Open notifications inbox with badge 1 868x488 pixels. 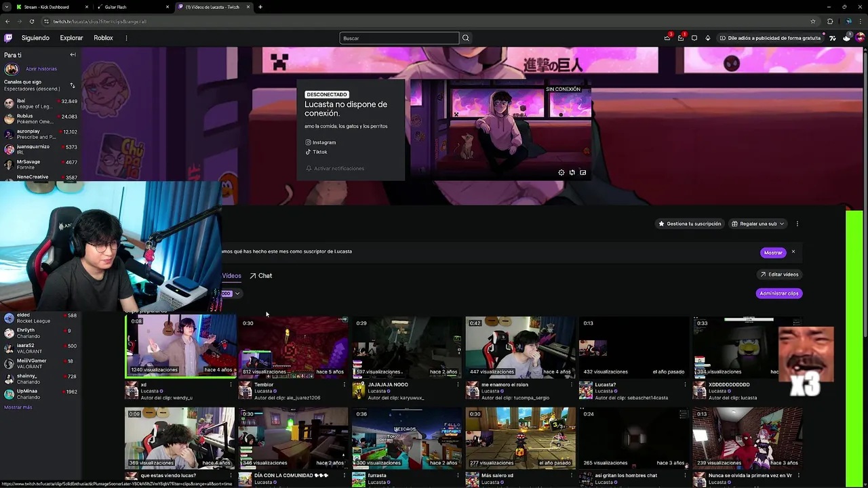tap(681, 38)
